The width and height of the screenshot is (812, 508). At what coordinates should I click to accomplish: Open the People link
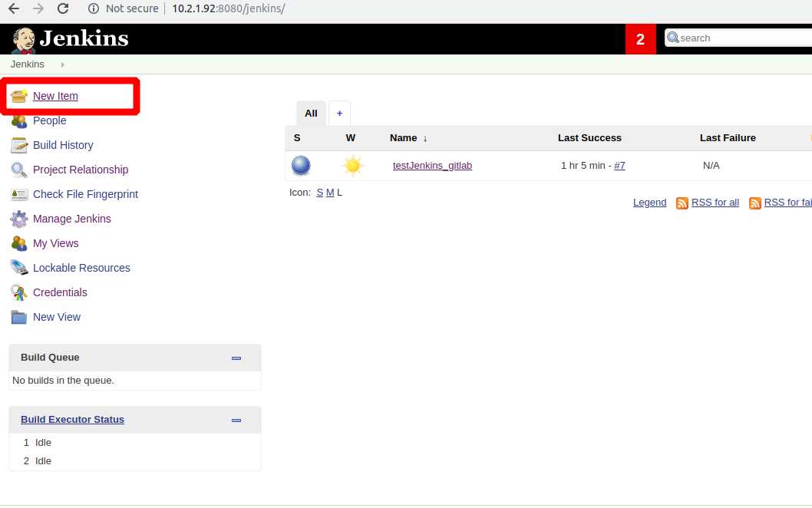(x=50, y=120)
